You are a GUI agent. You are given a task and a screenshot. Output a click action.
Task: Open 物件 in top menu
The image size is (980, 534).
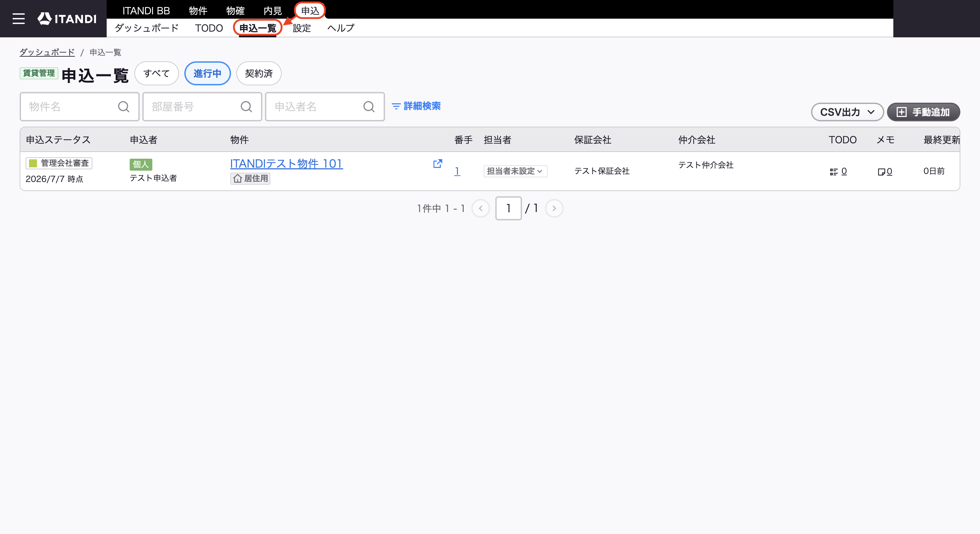(x=198, y=11)
